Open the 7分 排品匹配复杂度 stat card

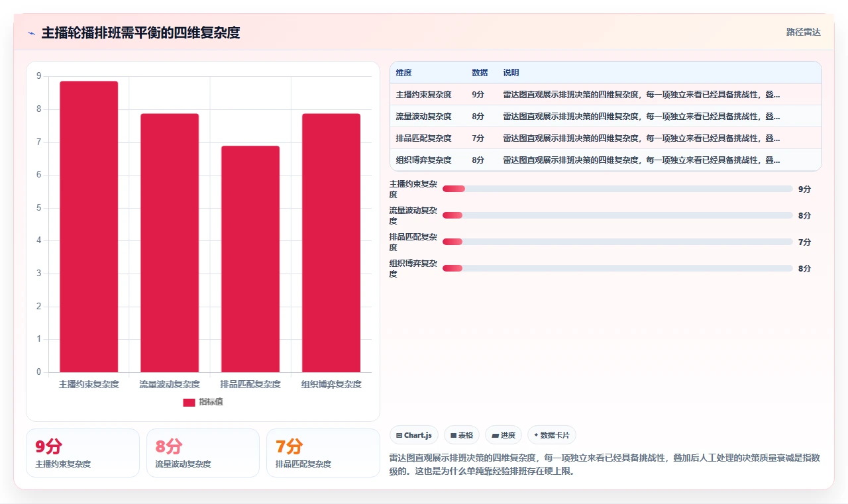click(323, 453)
